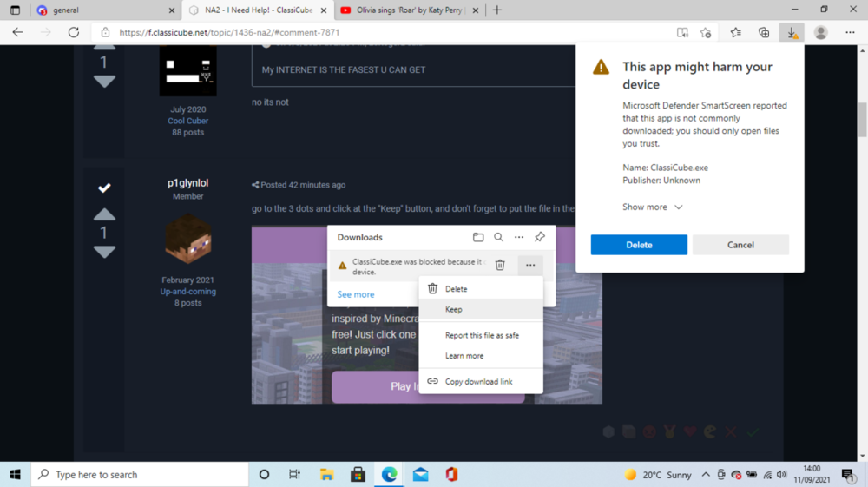Open the tab actions menu icon
This screenshot has width=868, height=487.
pyautogui.click(x=15, y=10)
